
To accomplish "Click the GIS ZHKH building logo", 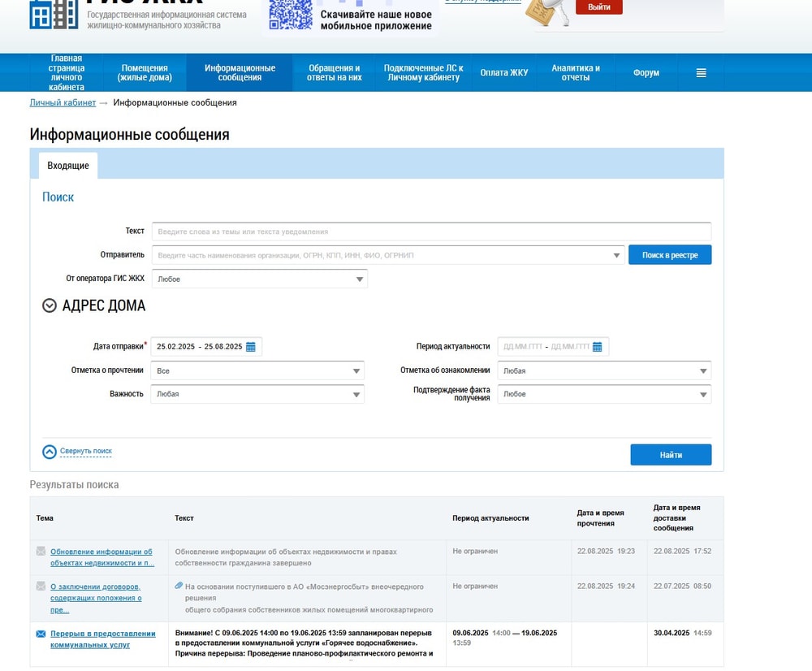I will (x=54, y=14).
